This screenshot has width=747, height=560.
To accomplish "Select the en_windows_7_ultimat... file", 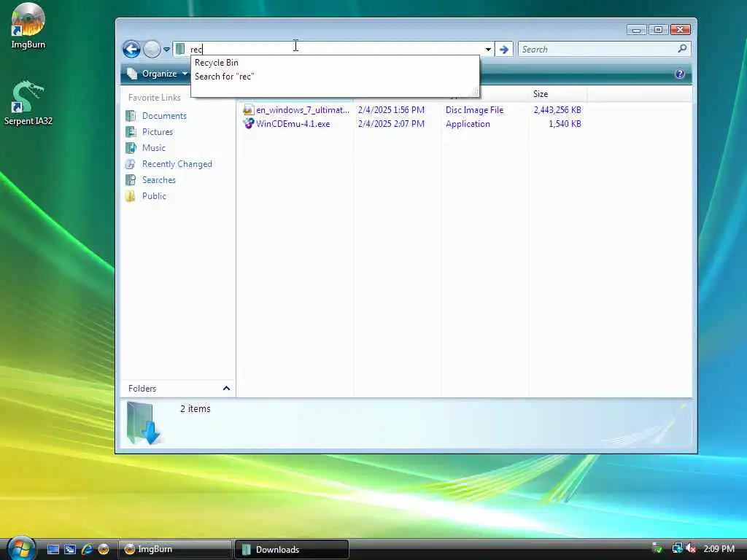I will [303, 110].
